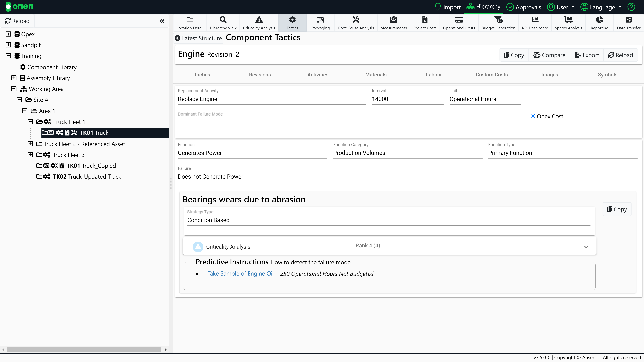
Task: Switch to the Materials tab
Action: (376, 75)
